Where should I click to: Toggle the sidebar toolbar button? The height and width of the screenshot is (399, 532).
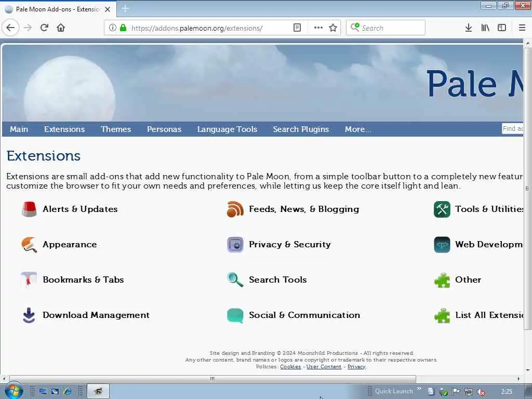(501, 28)
